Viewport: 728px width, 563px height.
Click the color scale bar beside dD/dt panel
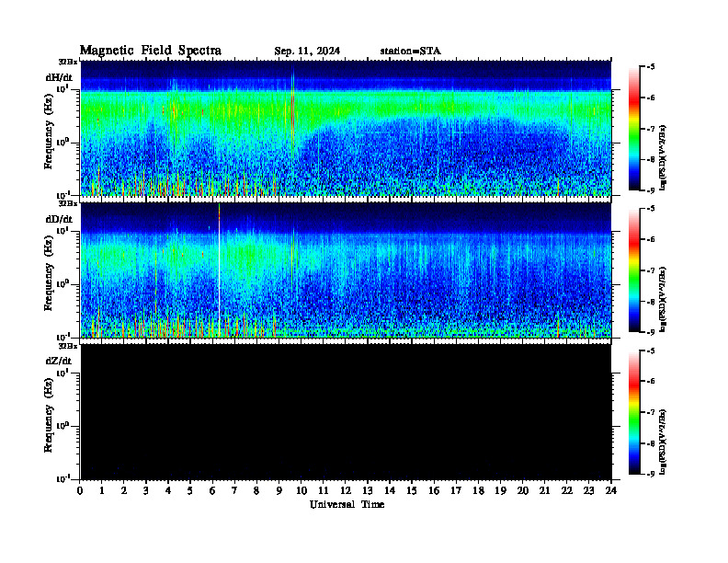pyautogui.click(x=633, y=270)
